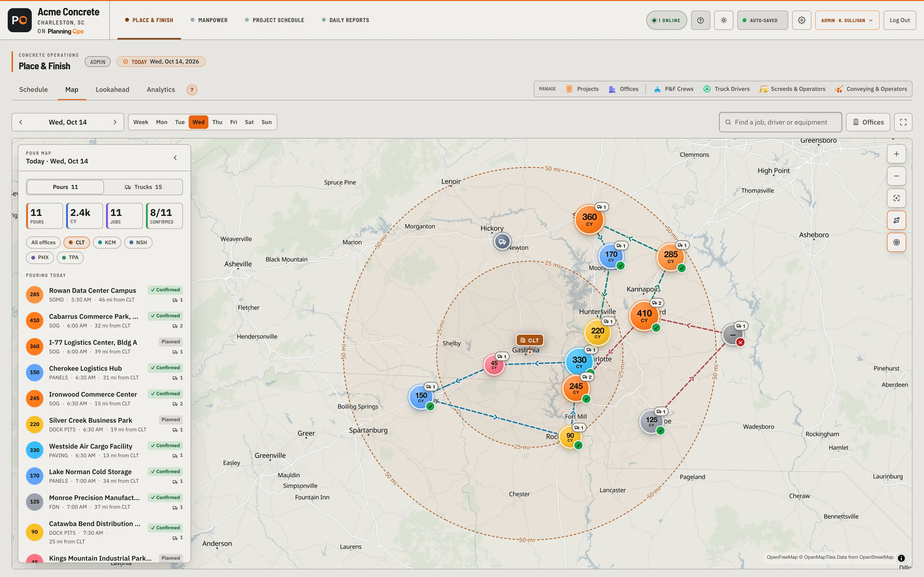
Task: Go to next day with right chevron
Action: pos(115,122)
